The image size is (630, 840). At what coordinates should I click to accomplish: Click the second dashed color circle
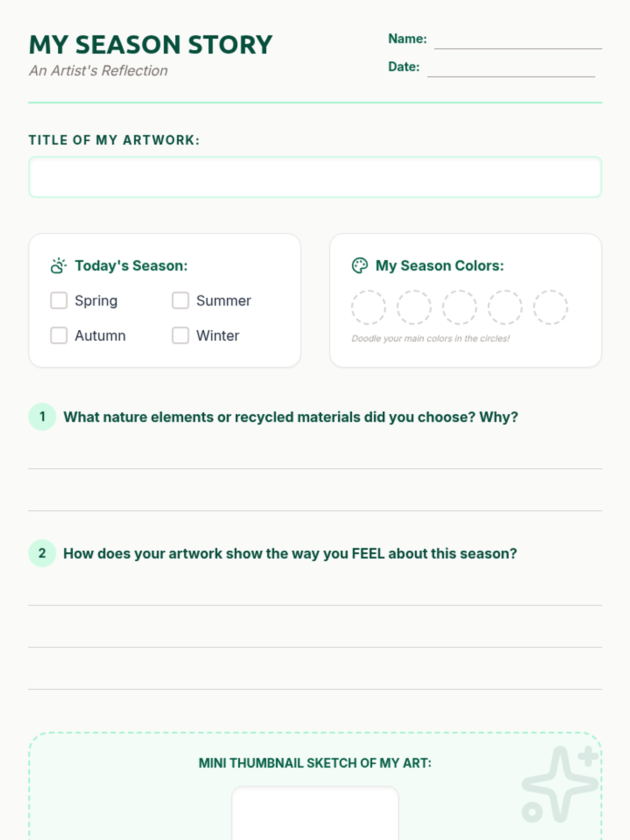(x=414, y=307)
